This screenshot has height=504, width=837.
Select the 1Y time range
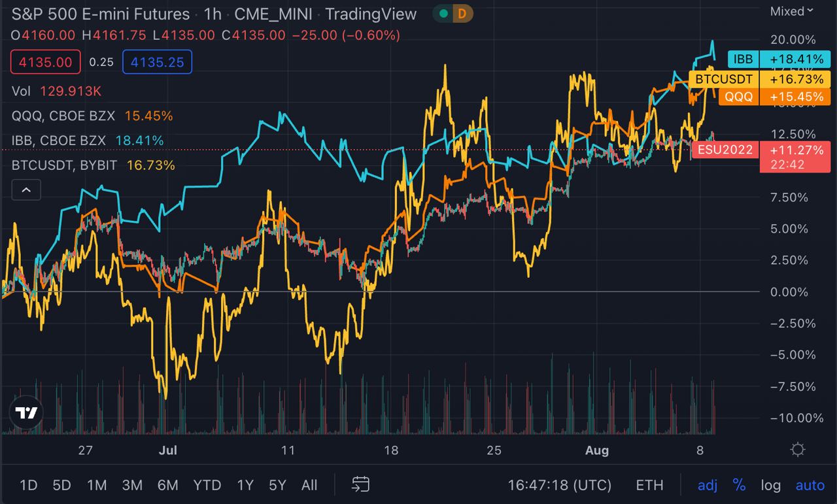point(245,485)
